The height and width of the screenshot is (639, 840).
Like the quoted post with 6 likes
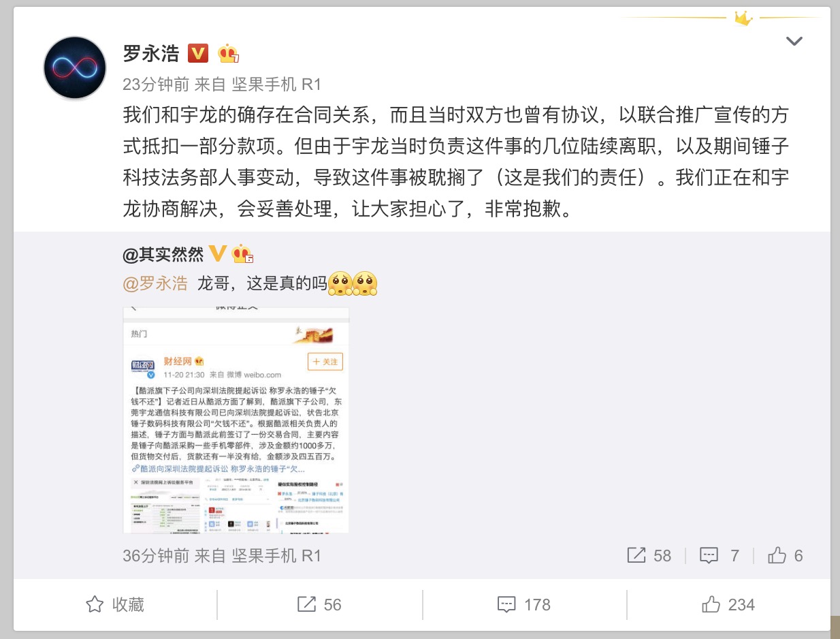(x=785, y=556)
